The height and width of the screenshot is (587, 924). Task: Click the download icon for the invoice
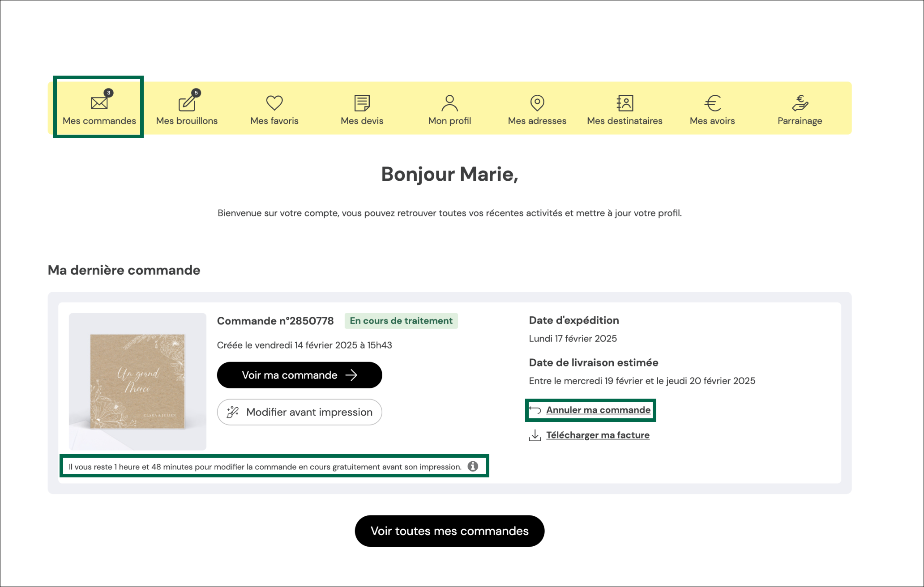pyautogui.click(x=535, y=435)
